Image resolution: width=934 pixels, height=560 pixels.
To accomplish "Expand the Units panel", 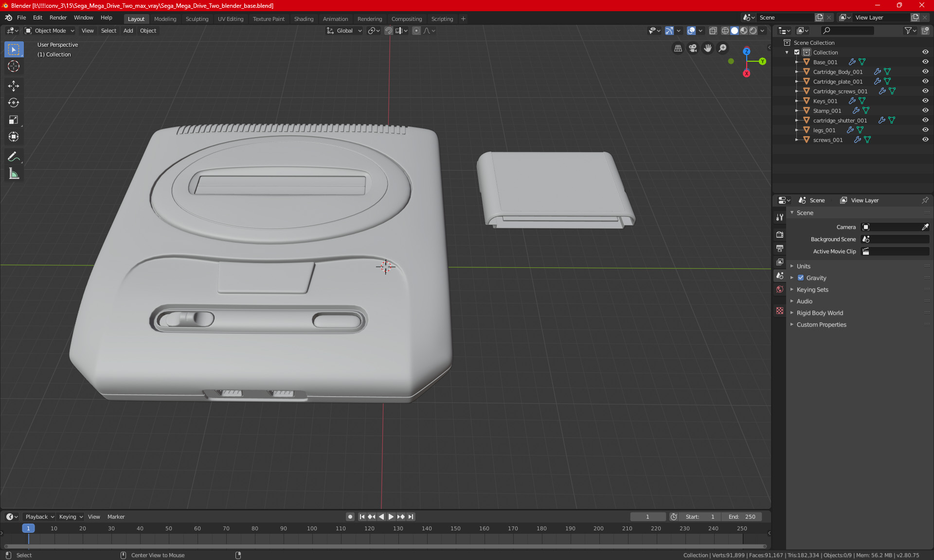I will click(x=803, y=266).
